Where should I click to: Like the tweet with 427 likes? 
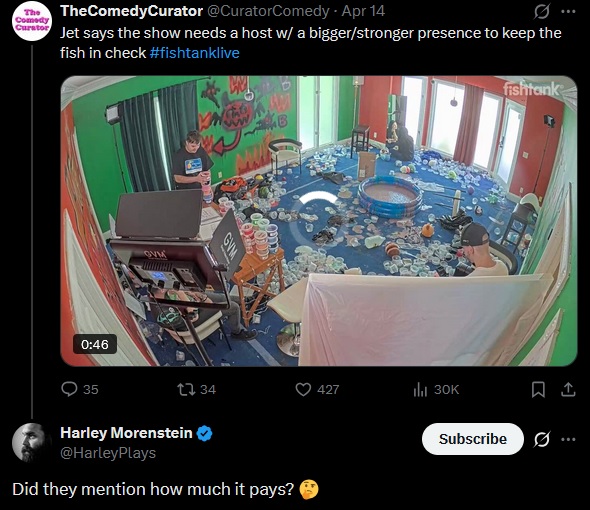[x=317, y=389]
